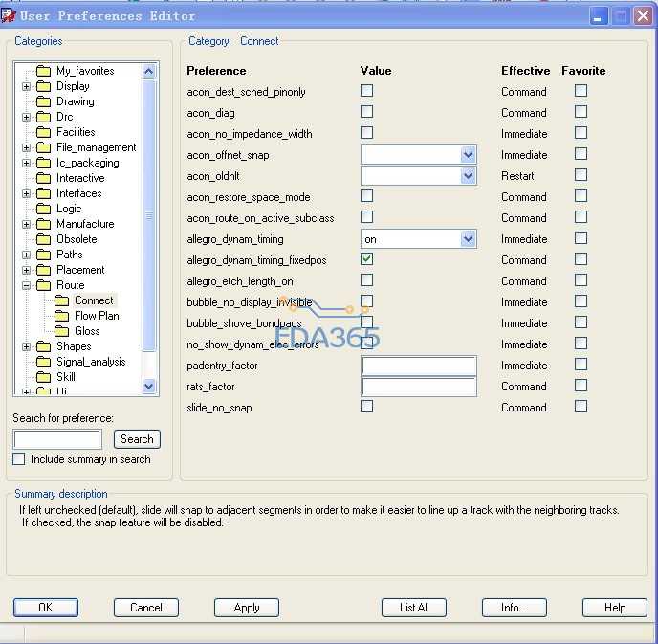
Task: Collapse the Route tree node
Action: [x=27, y=285]
